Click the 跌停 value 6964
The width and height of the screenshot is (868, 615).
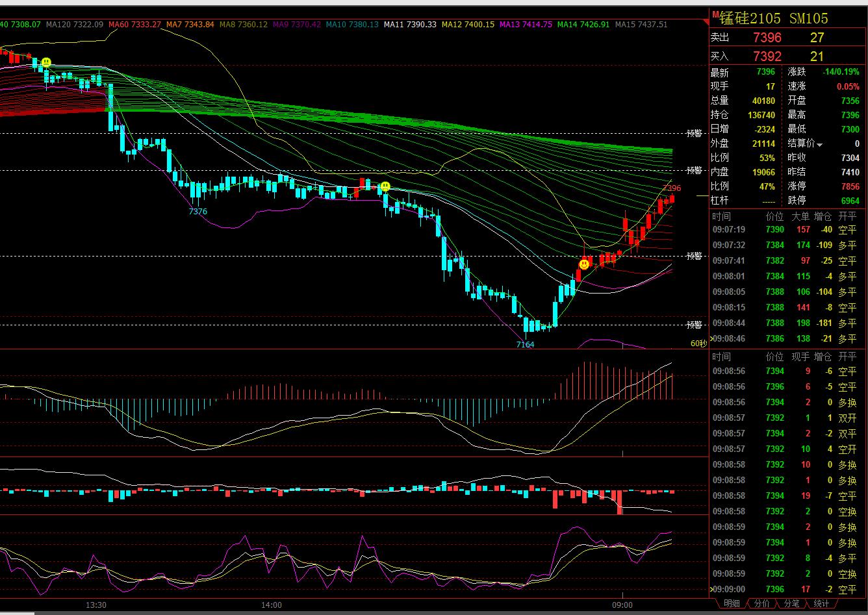pyautogui.click(x=850, y=201)
